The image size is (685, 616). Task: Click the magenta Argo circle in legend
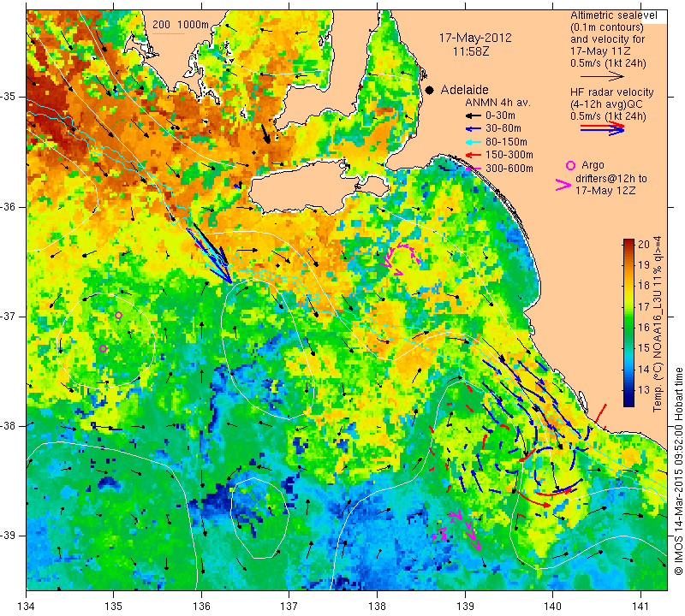pyautogui.click(x=570, y=165)
